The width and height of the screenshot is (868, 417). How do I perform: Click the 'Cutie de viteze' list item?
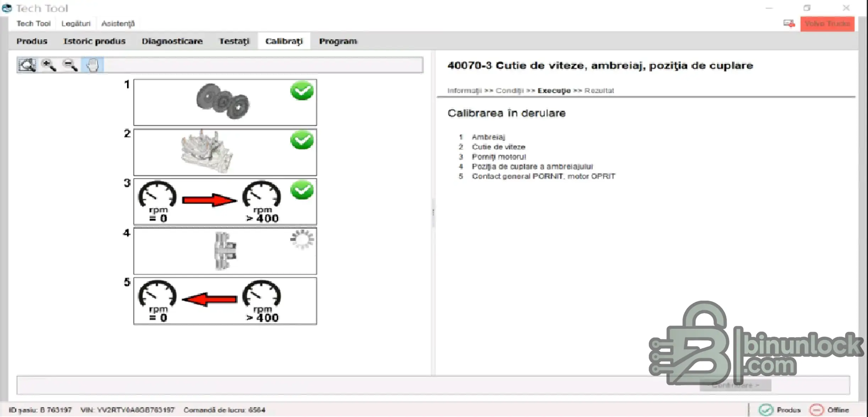[x=499, y=147]
